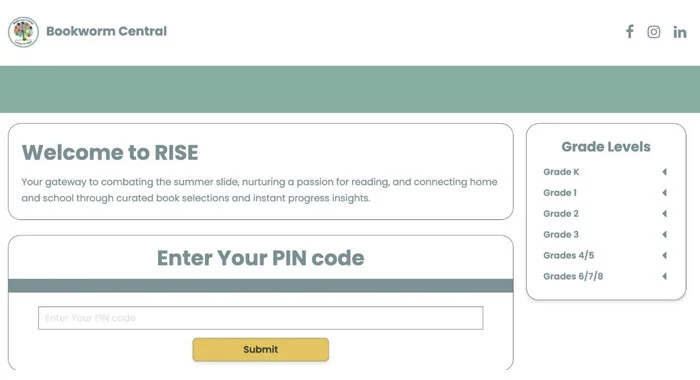
Task: Click the Bookworm Central site title
Action: (x=106, y=31)
